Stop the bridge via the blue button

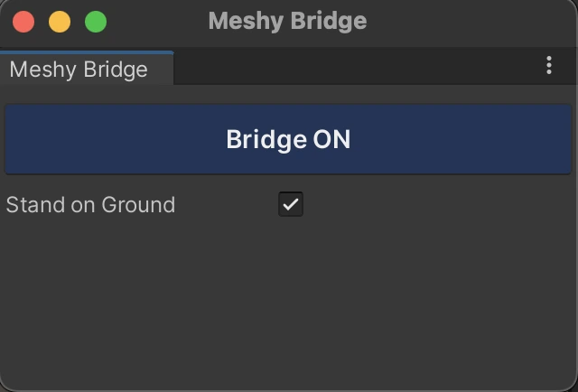[x=288, y=140]
